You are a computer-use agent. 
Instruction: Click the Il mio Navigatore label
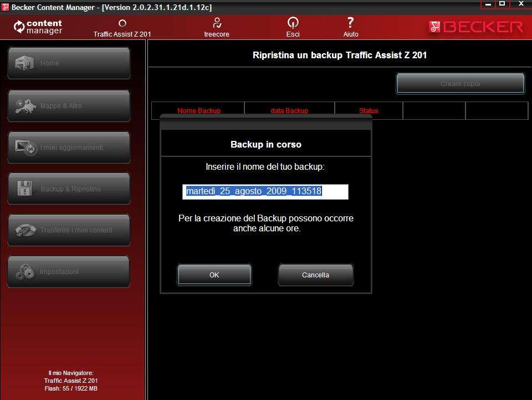pos(71,373)
